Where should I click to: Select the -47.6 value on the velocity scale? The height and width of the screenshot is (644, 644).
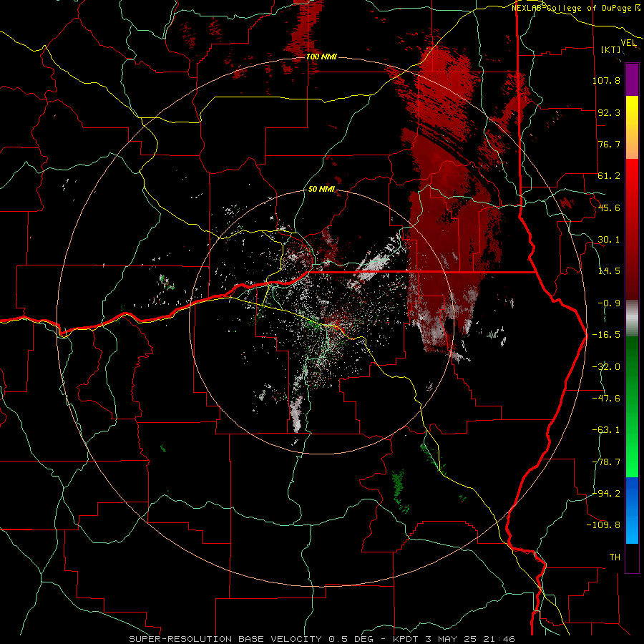(606, 399)
